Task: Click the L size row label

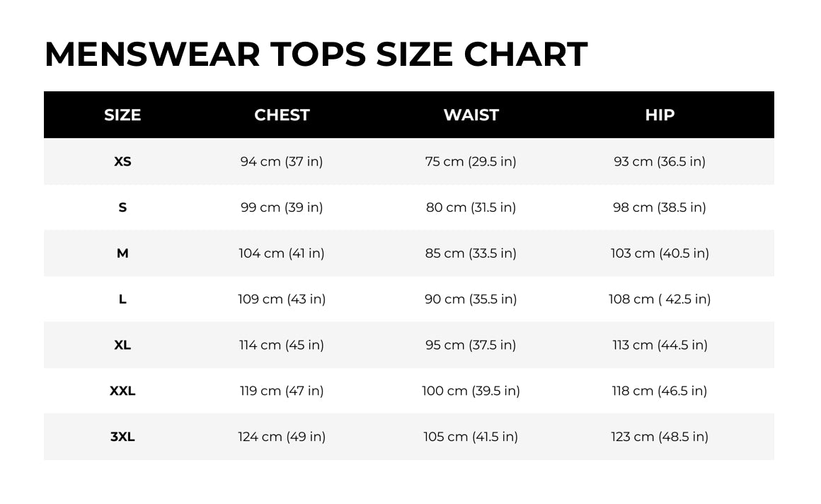Action: (122, 299)
